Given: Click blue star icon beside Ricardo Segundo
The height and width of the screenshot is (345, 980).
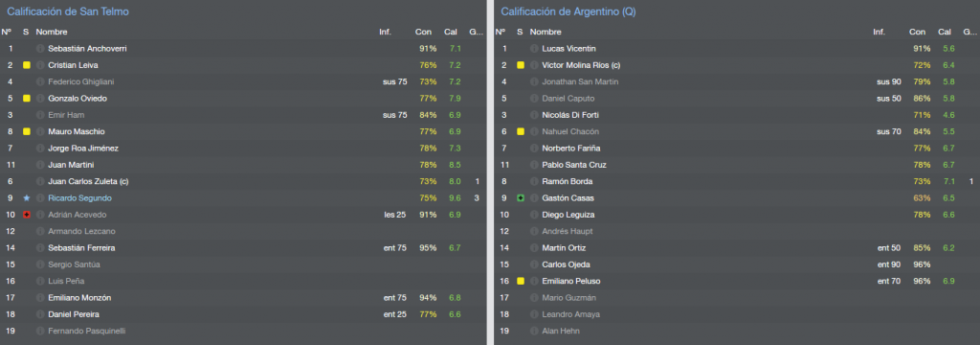Looking at the screenshot, I should point(26,197).
